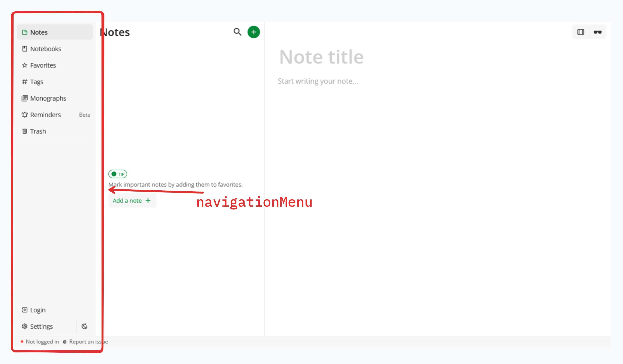Toggle the dark mode moon icon
This screenshot has height=364, width=623.
(x=85, y=326)
